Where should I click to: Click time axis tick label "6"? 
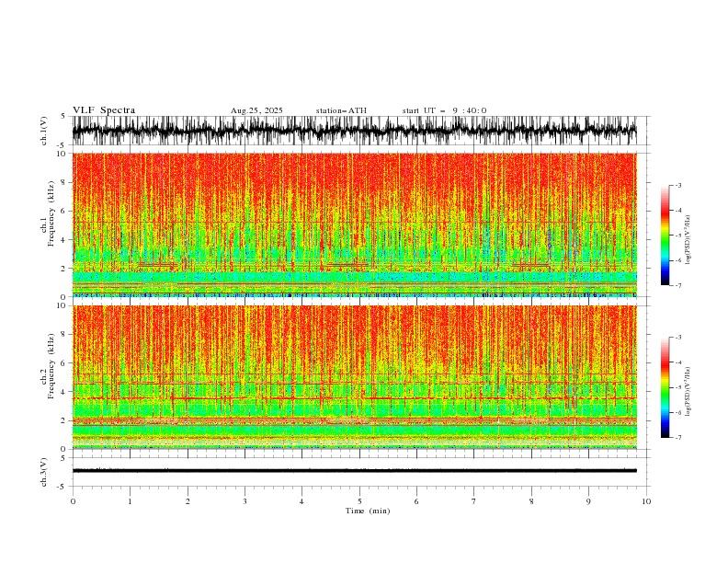416,501
